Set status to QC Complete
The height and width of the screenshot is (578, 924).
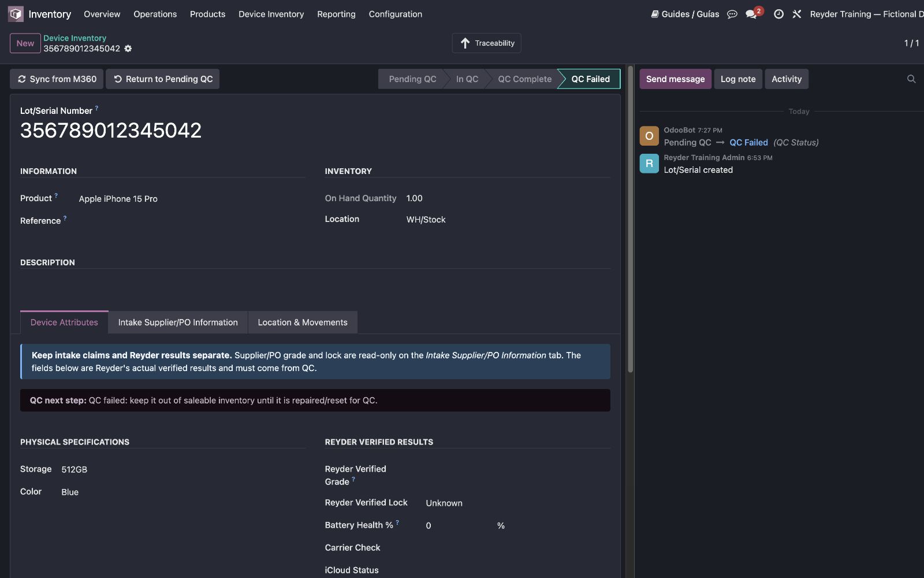pos(524,79)
